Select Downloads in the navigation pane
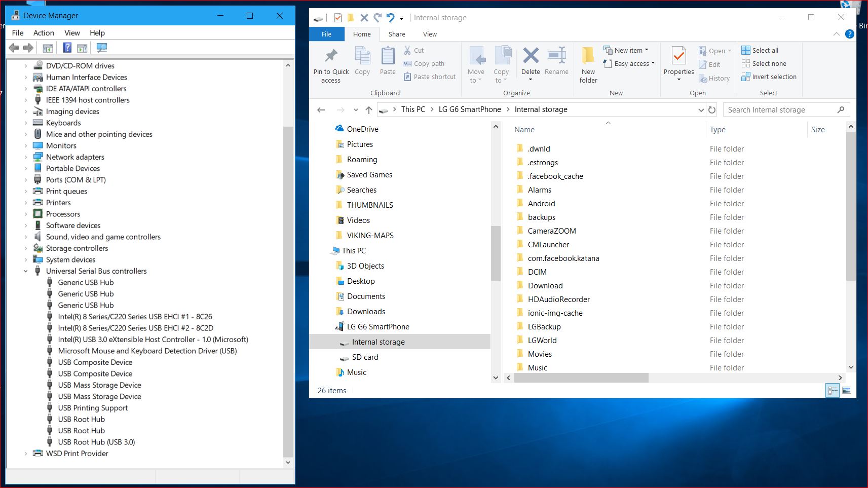The image size is (868, 488). click(x=366, y=312)
